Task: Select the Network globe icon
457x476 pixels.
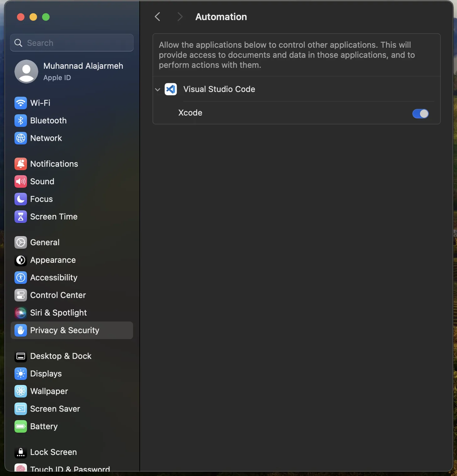Action: 21,138
